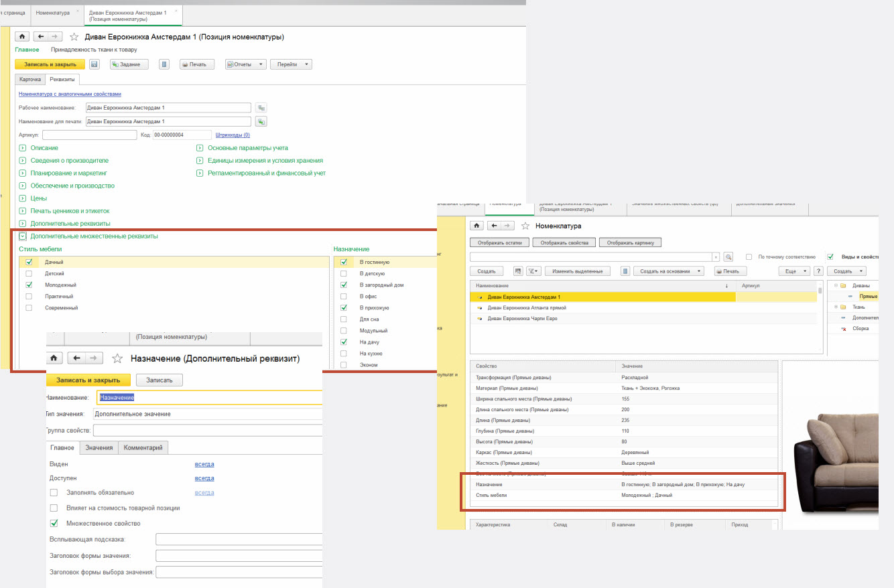The width and height of the screenshot is (894, 588).
Task: Click group view icon next to Создать
Action: point(517,271)
